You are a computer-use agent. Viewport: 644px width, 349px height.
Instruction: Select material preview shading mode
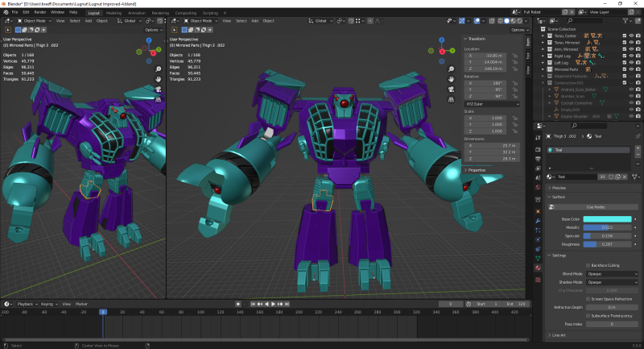pos(514,21)
